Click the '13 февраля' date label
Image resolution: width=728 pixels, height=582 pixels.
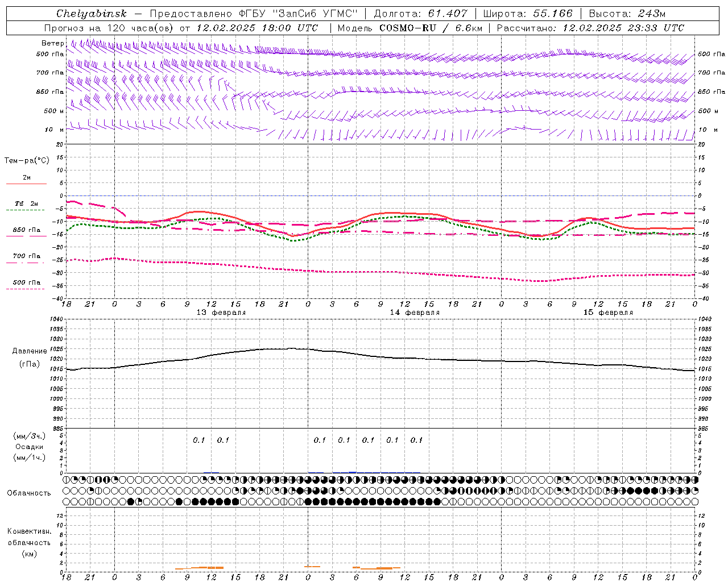[x=221, y=313]
